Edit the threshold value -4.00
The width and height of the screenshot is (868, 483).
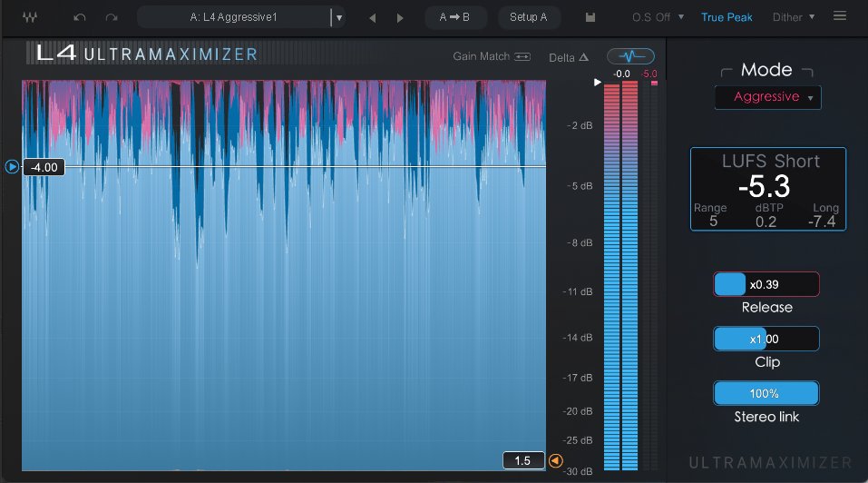click(44, 167)
